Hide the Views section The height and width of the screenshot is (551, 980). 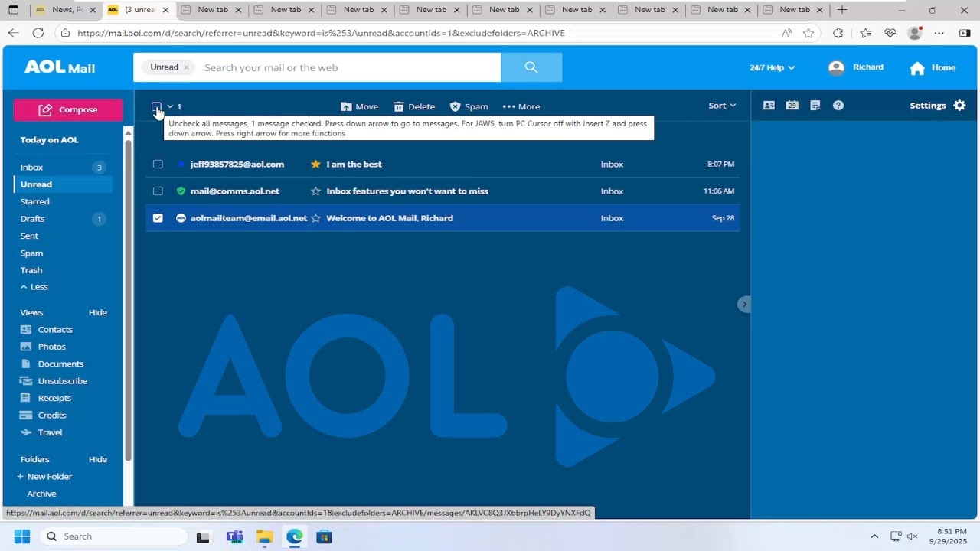[97, 312]
